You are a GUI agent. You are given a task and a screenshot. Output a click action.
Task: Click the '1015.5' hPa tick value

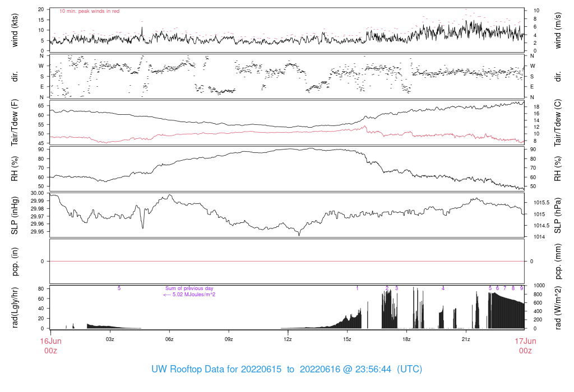(541, 203)
